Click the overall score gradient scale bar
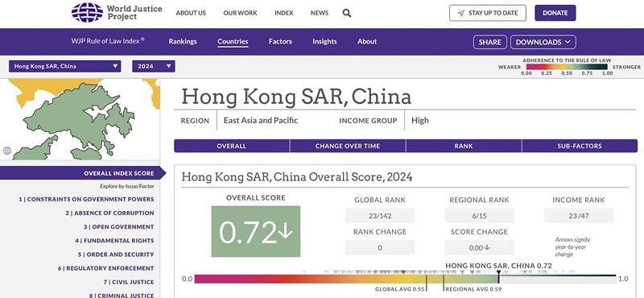The width and height of the screenshot is (644, 298). pyautogui.click(x=406, y=279)
